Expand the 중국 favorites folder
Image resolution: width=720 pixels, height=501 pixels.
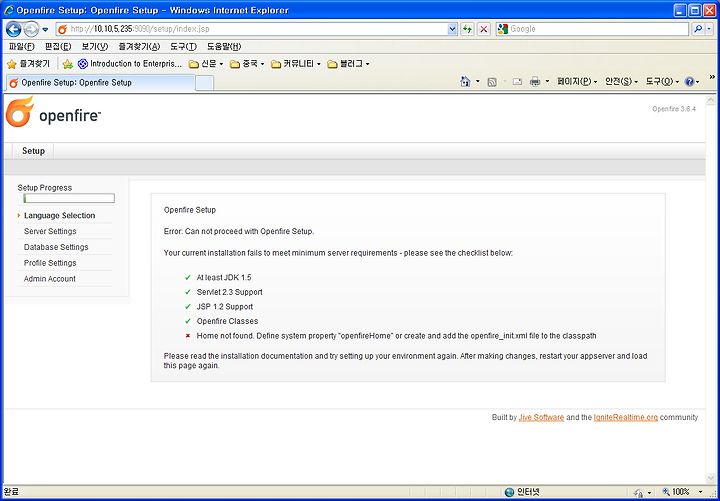247,64
